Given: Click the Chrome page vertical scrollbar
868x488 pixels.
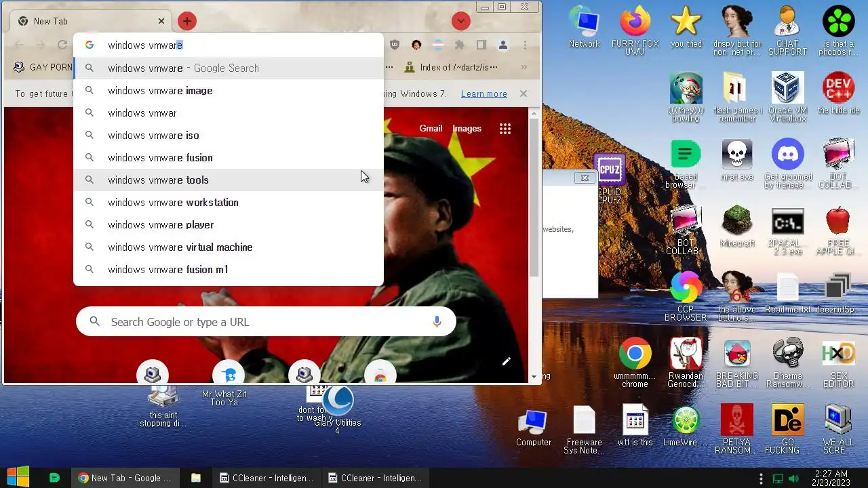Looking at the screenshot, I should pos(534,197).
